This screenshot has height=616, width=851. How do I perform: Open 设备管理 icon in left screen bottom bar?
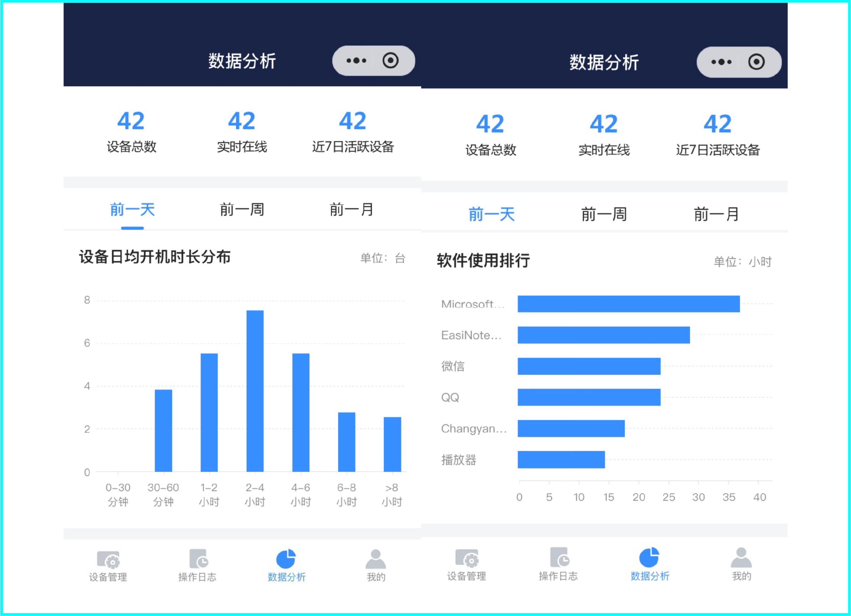pos(109,560)
